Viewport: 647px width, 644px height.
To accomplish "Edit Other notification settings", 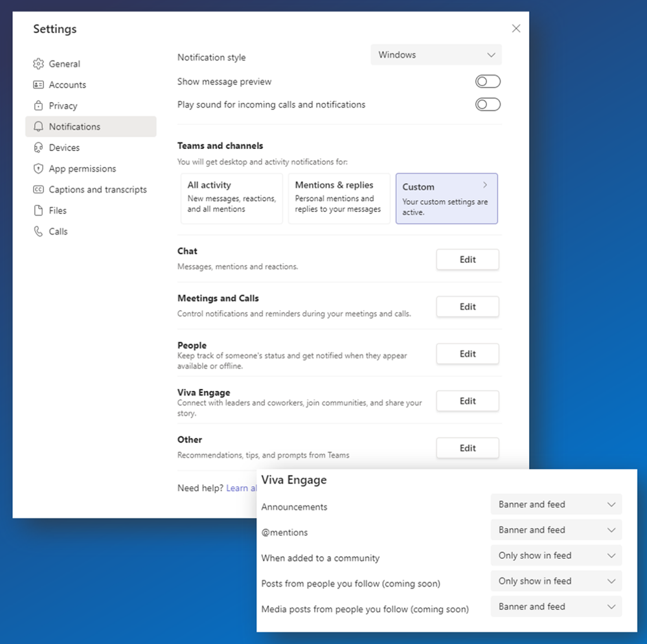I will [x=468, y=448].
